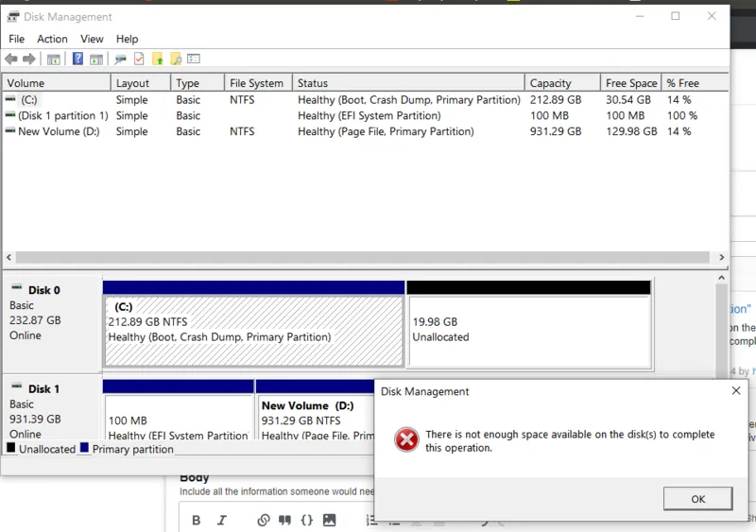Screen dimensions: 756x532
Task: Select the New Volume (D:) block on Disk 1
Action: pyautogui.click(x=315, y=409)
